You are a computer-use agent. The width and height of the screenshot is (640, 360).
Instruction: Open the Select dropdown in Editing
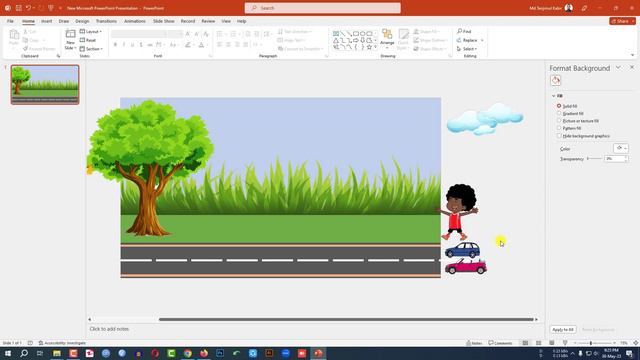click(x=467, y=49)
